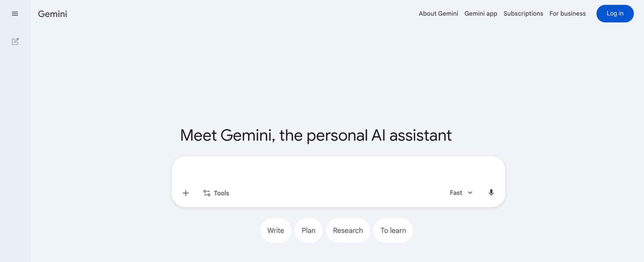Open the sidebar navigation menu
Image resolution: width=644 pixels, height=262 pixels.
(15, 14)
